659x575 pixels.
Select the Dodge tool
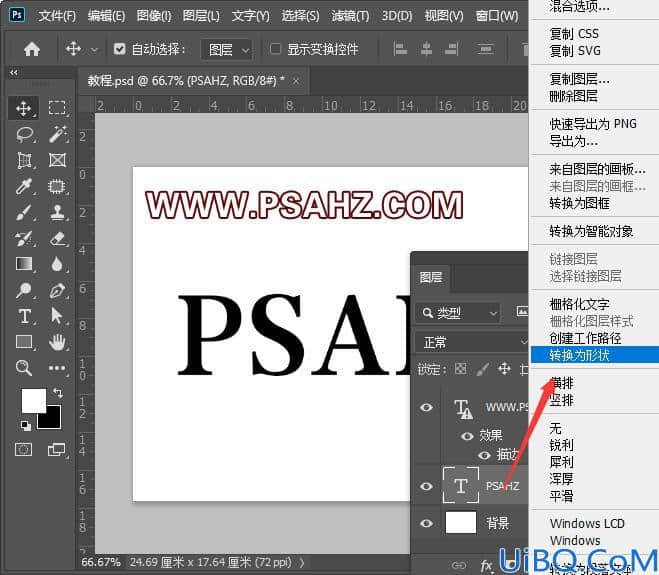point(24,290)
